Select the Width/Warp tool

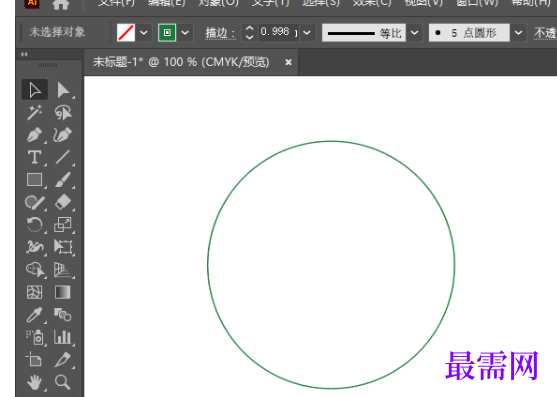[x=34, y=247]
